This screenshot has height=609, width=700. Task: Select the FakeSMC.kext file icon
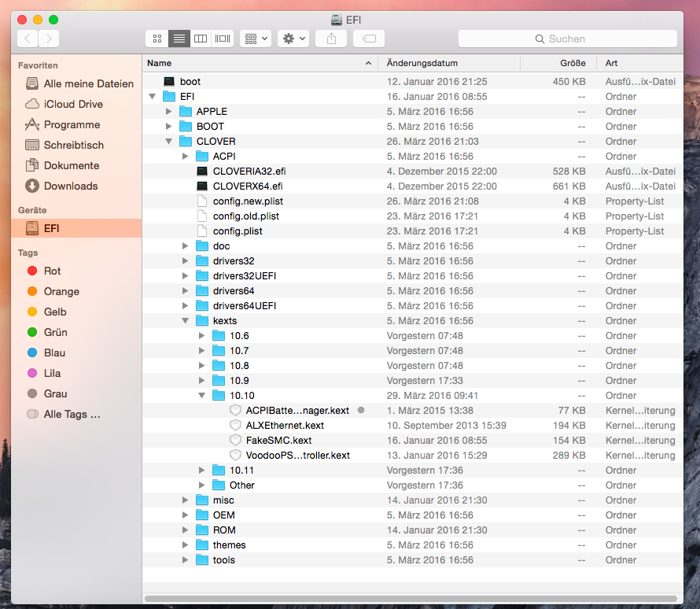[x=235, y=441]
